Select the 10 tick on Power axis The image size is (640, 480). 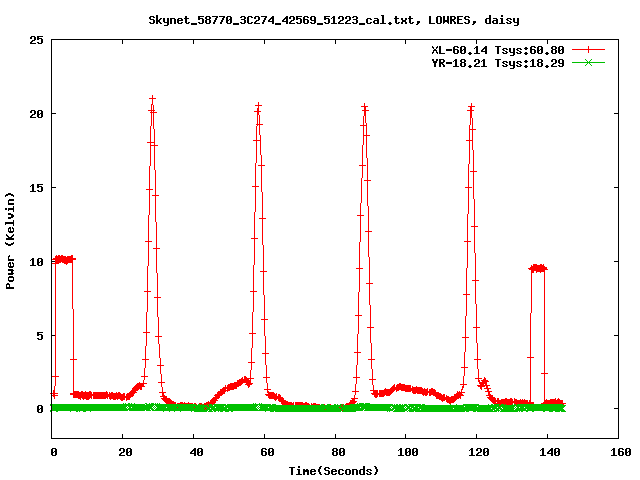coord(36,262)
